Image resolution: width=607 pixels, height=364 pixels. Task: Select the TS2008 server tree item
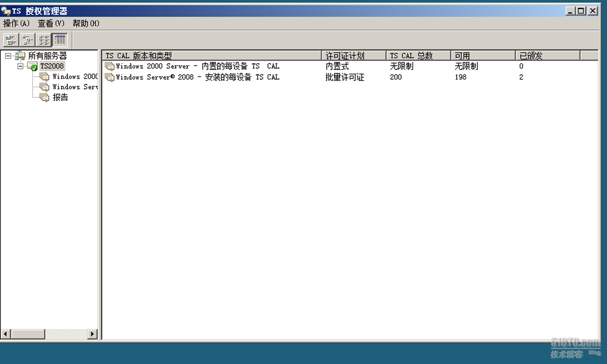click(52, 66)
